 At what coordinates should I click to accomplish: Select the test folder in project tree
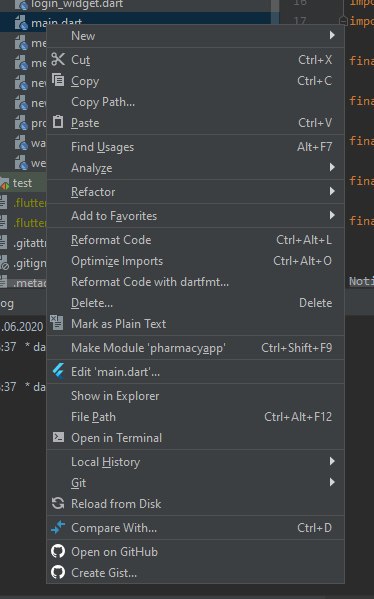[22, 183]
